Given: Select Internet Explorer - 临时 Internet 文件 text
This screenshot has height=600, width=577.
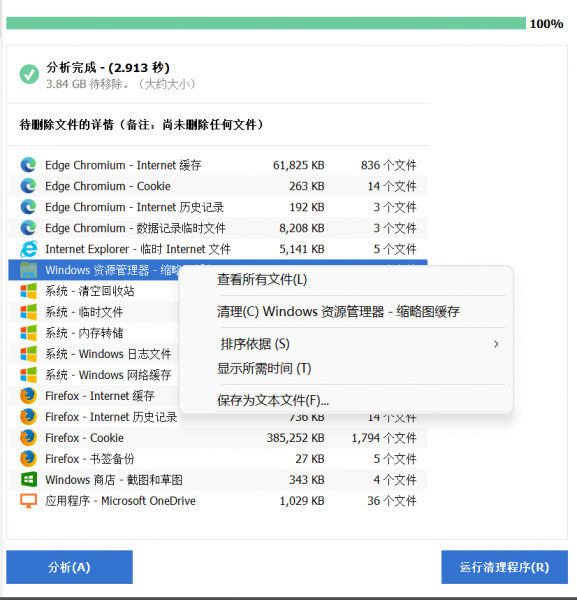Looking at the screenshot, I should click(x=138, y=249).
